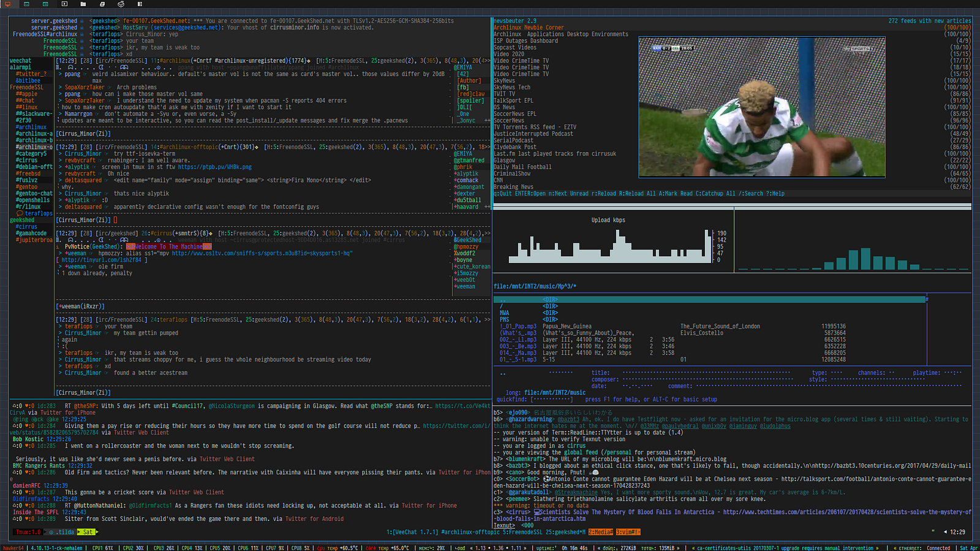Viewport: 980px width, 551px height.
Task: Click the 12:29 tmux clock
Action: click(957, 532)
